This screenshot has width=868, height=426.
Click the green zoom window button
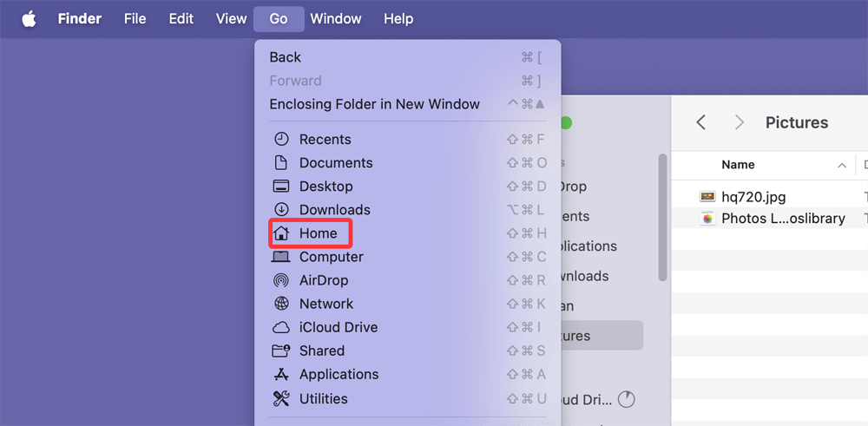[x=565, y=123]
